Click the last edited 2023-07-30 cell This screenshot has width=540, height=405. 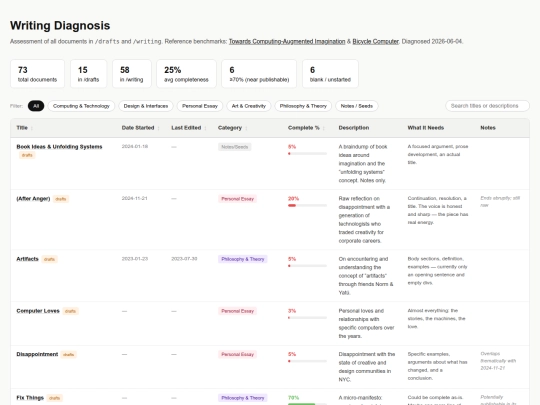[184, 259]
